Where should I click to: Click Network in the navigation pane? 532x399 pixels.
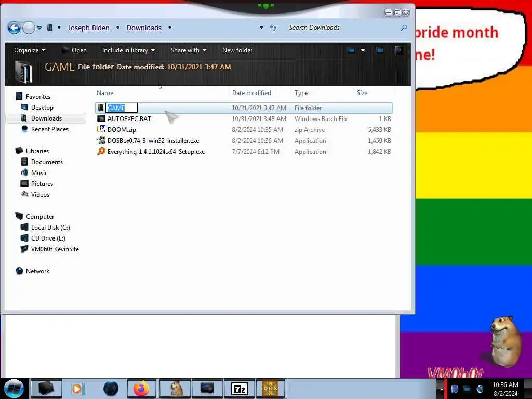click(37, 271)
